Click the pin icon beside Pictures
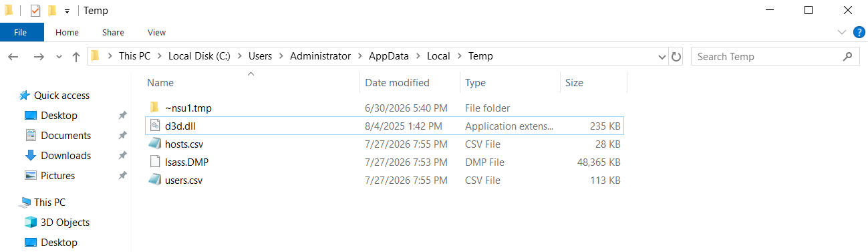The image size is (868, 252). (122, 176)
